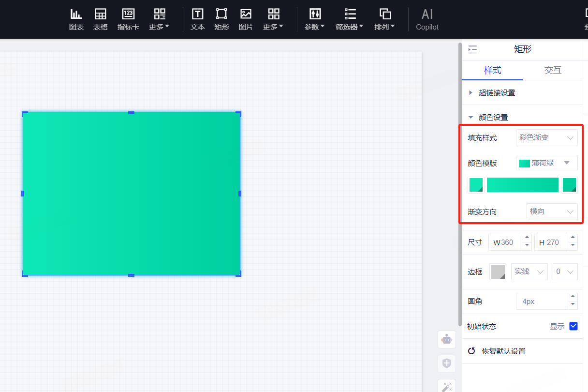Switch to the 交互 tab
This screenshot has width=588, height=392.
[x=553, y=70]
